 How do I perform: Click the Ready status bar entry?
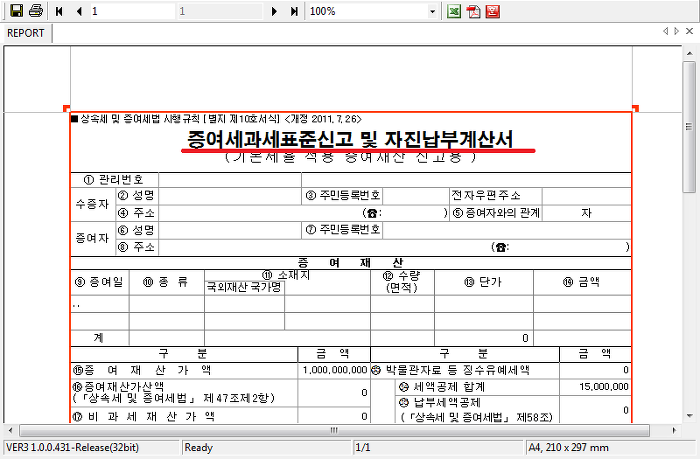tap(198, 447)
